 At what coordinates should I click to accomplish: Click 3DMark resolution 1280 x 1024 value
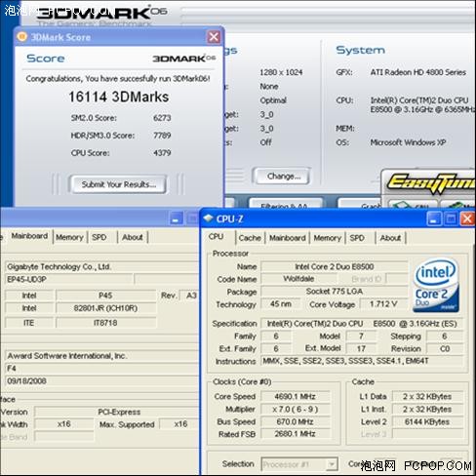(x=281, y=72)
